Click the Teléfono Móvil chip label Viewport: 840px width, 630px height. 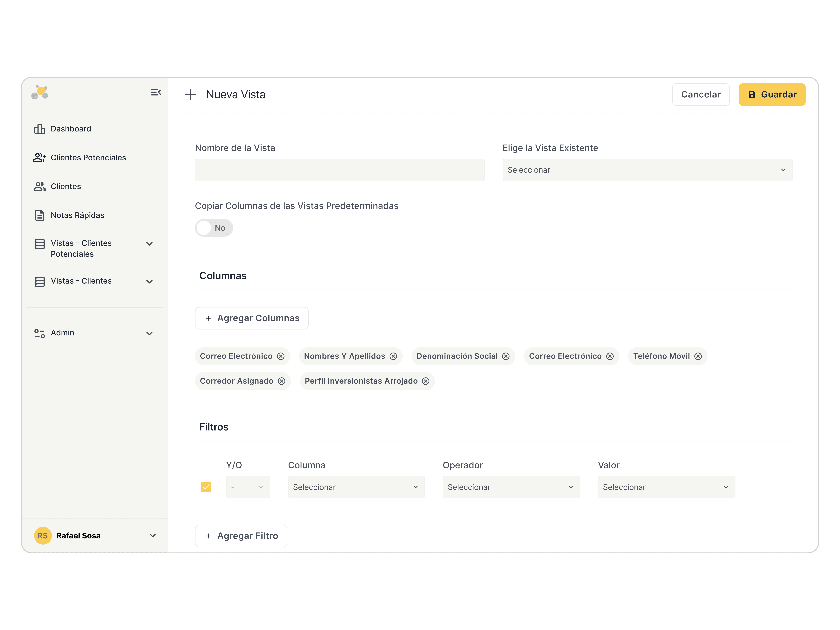(x=662, y=356)
